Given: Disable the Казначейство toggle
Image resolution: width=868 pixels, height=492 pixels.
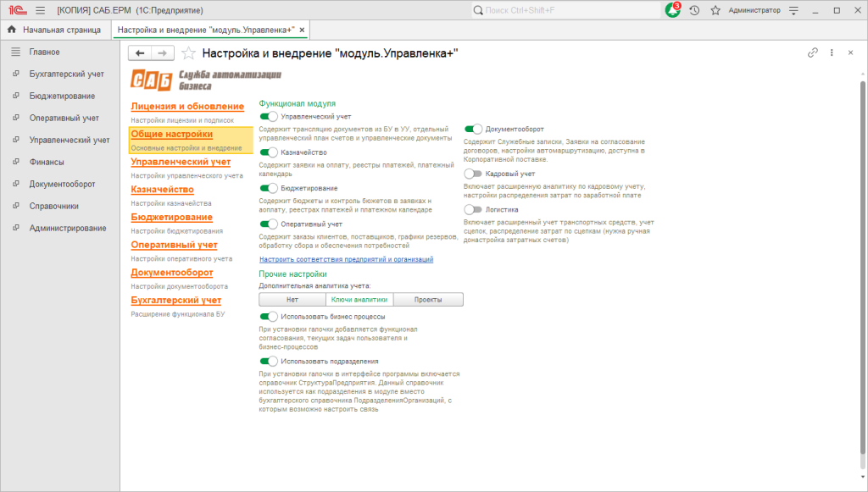Looking at the screenshot, I should [x=269, y=152].
